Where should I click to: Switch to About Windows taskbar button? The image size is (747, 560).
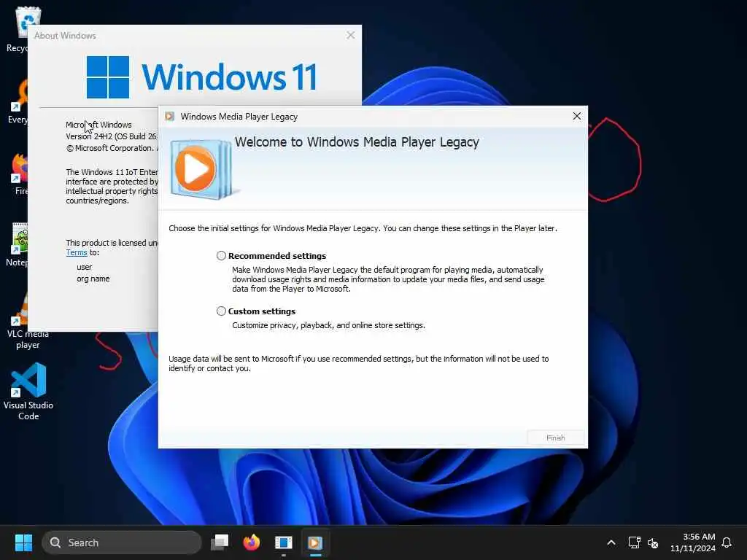click(284, 542)
